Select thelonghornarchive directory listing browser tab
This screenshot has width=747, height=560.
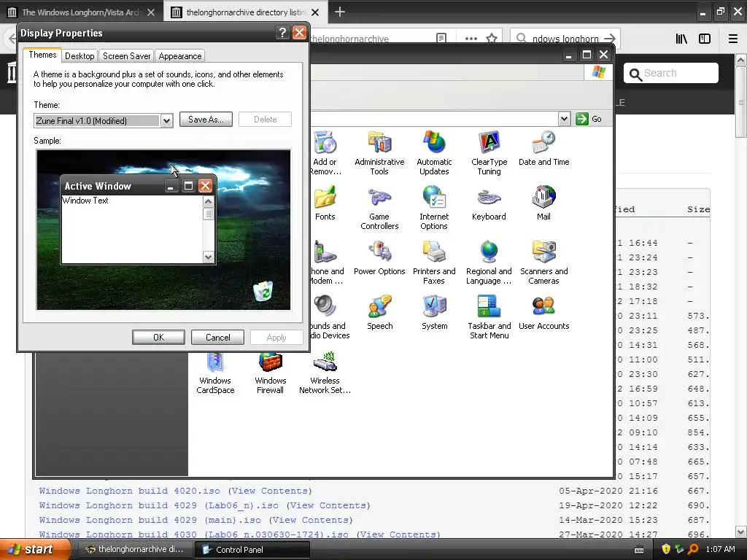point(245,12)
